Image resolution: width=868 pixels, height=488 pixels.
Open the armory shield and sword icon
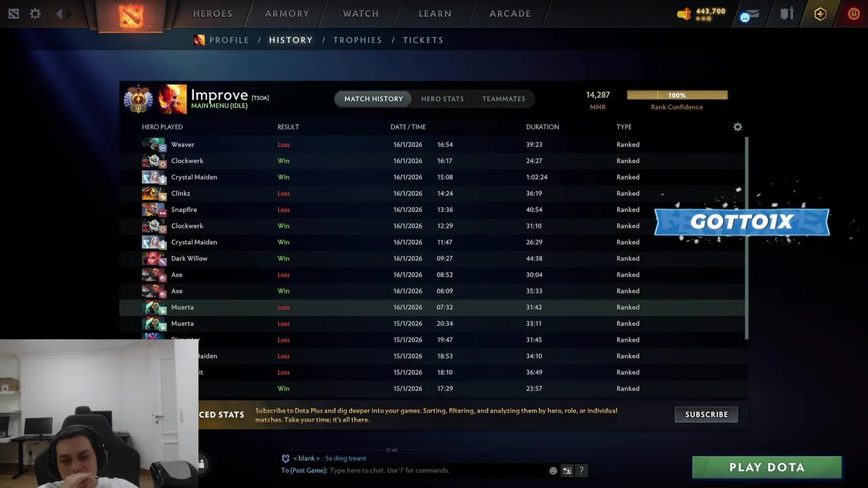(x=787, y=14)
